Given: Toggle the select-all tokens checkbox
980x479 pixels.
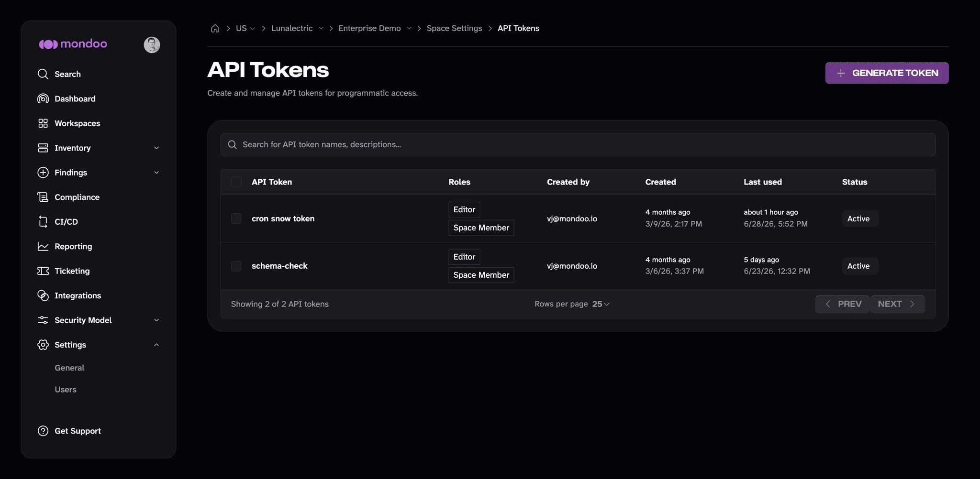Looking at the screenshot, I should point(236,182).
